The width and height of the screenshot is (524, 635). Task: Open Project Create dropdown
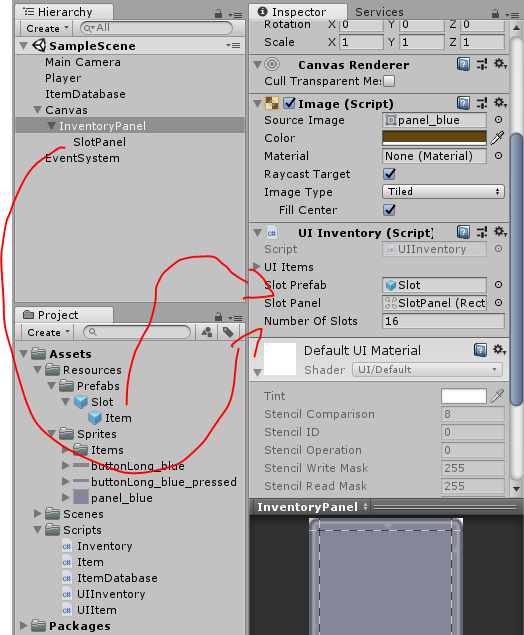(x=47, y=332)
